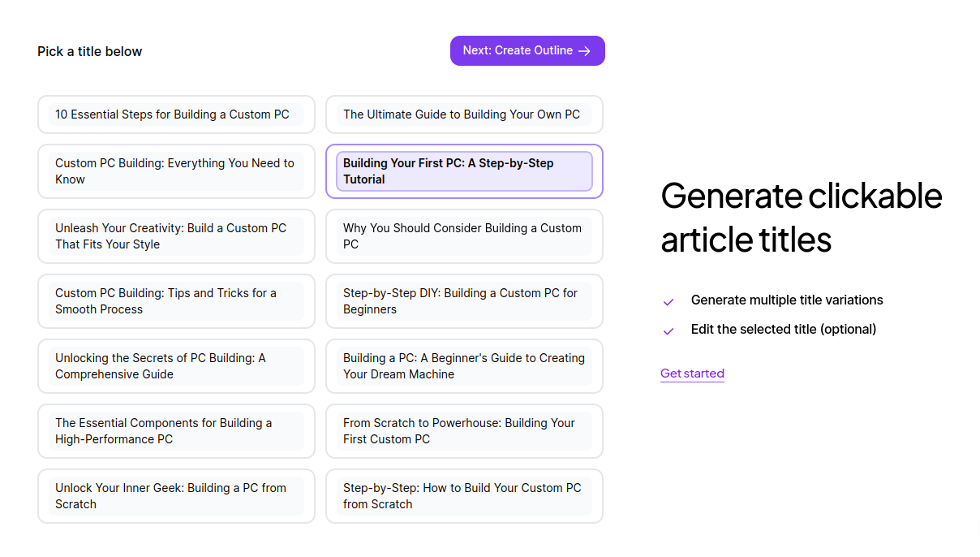The height and width of the screenshot is (557, 980).
Task: Choose "The Ultimate Guide to Building Your Own PC"
Action: click(x=463, y=114)
